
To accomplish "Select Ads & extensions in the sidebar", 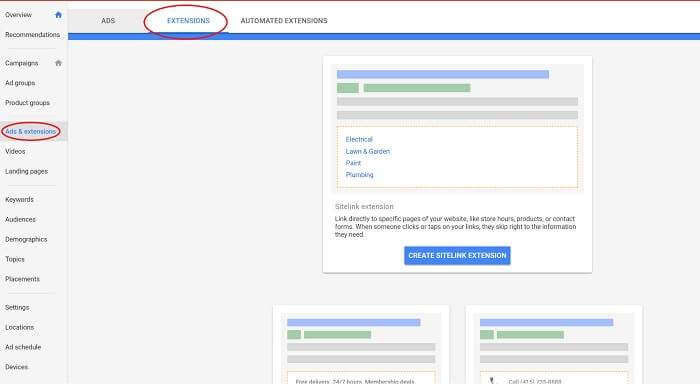I will tap(30, 131).
